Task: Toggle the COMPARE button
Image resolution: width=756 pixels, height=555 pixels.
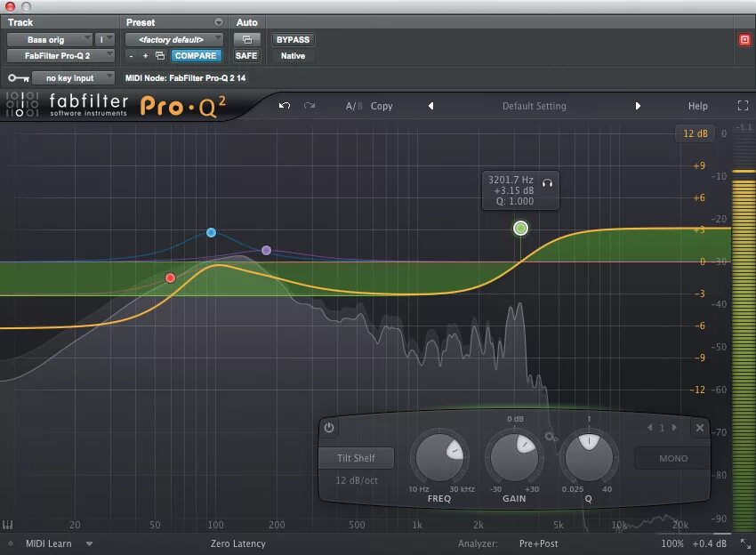Action: [196, 55]
